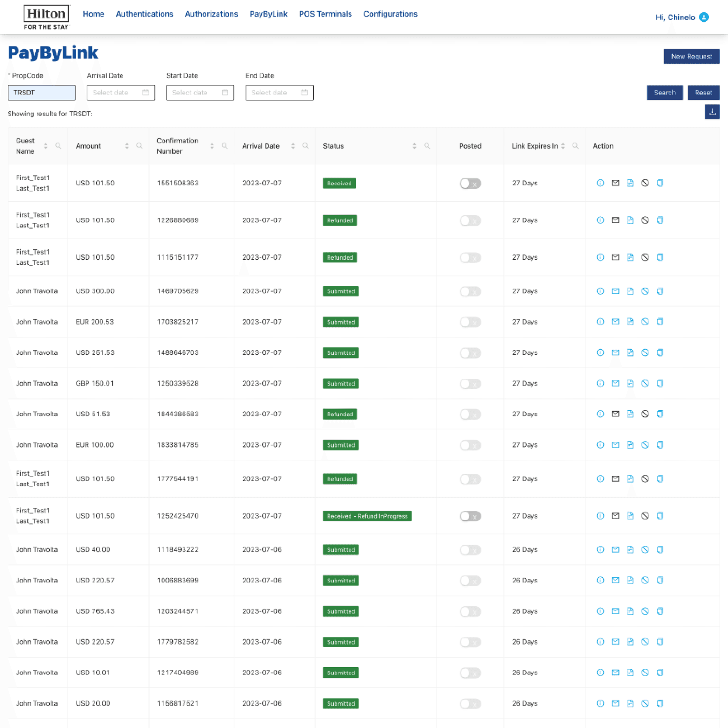Image resolution: width=728 pixels, height=728 pixels.
Task: Click search icon in Guest Name column header
Action: (x=58, y=146)
